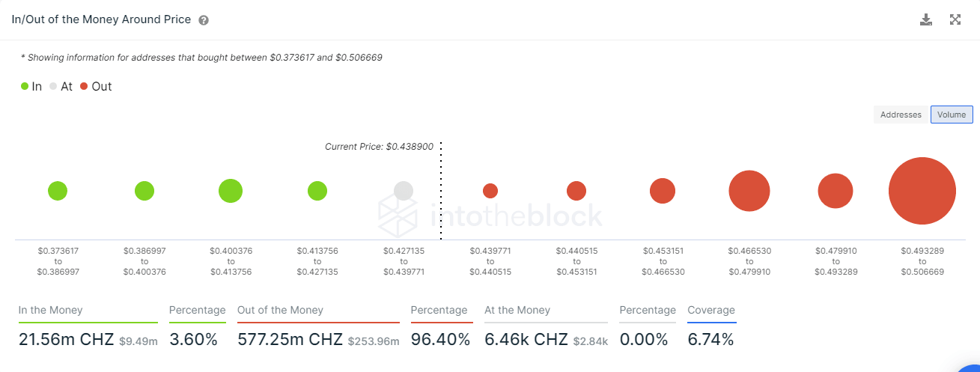Click red bubble for $0.466530 to $0.479910
Image resolution: width=980 pixels, height=372 pixels.
[749, 191]
